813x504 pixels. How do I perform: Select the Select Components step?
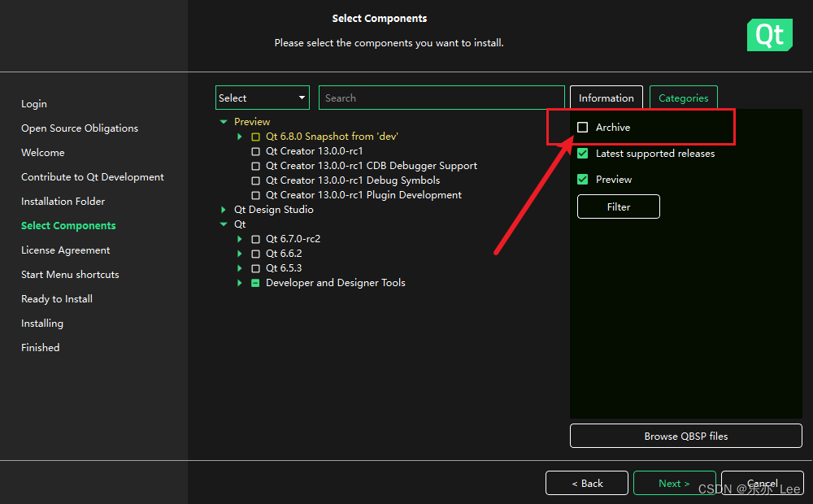click(68, 225)
